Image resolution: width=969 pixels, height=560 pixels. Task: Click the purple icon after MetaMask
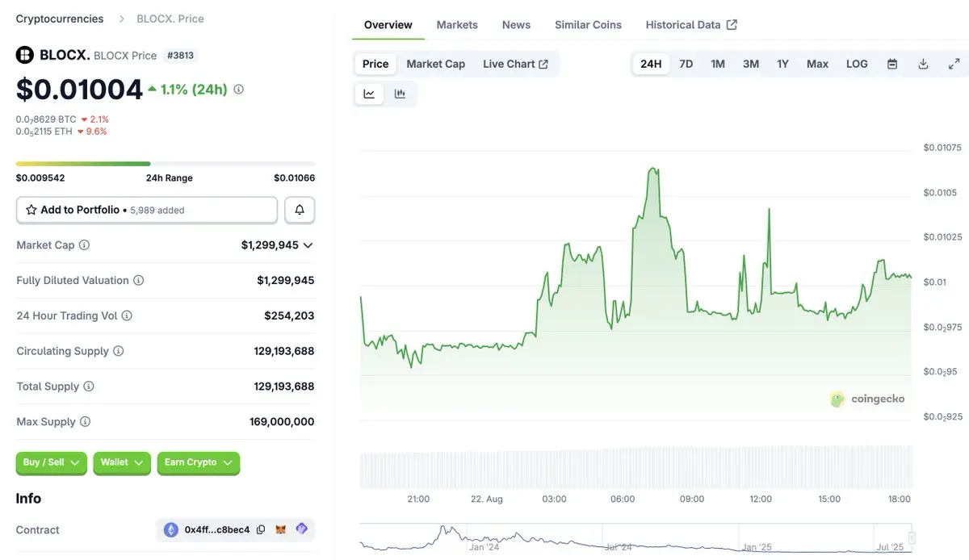pos(301,529)
